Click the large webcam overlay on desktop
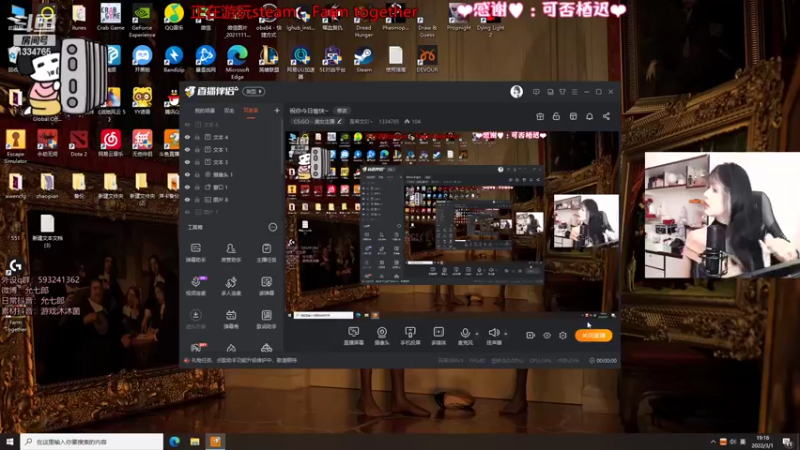This screenshot has height=450, width=800. tap(722, 215)
